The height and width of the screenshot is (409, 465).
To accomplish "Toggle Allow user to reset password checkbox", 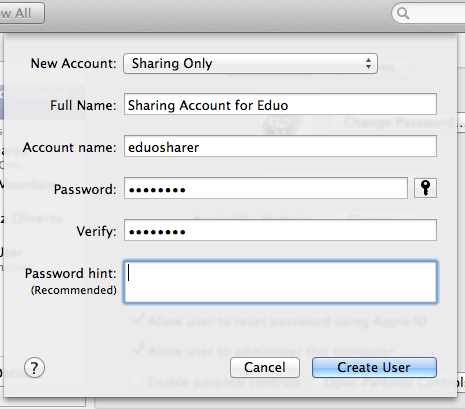I will click(x=137, y=320).
